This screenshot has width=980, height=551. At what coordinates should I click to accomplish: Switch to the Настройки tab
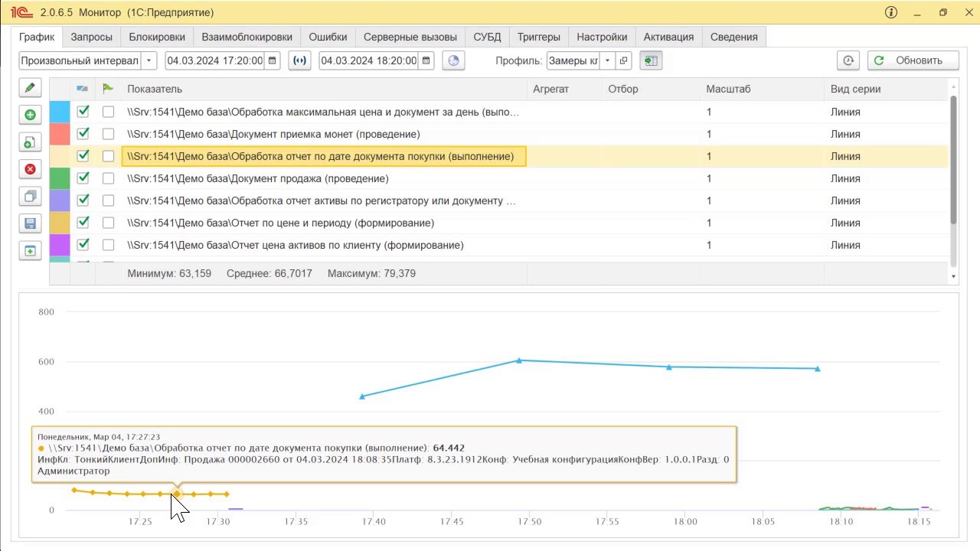pyautogui.click(x=602, y=37)
